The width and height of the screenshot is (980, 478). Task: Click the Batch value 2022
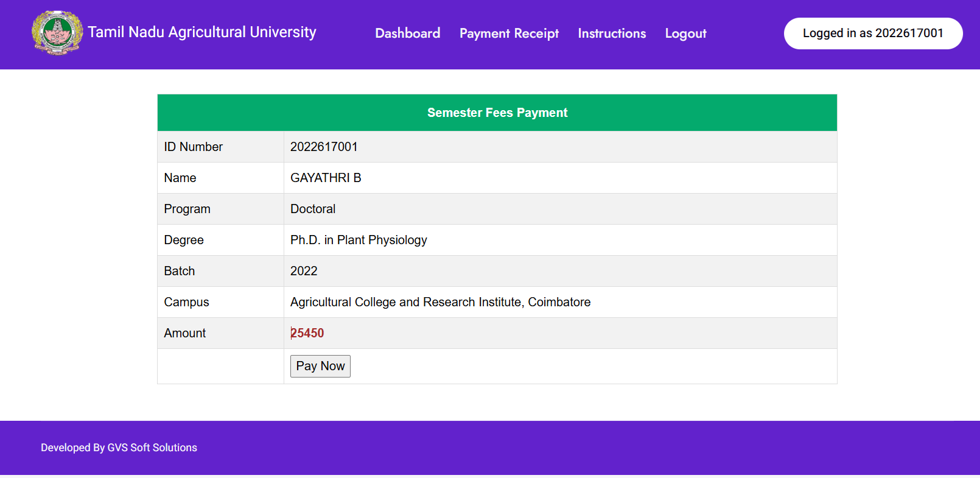304,271
